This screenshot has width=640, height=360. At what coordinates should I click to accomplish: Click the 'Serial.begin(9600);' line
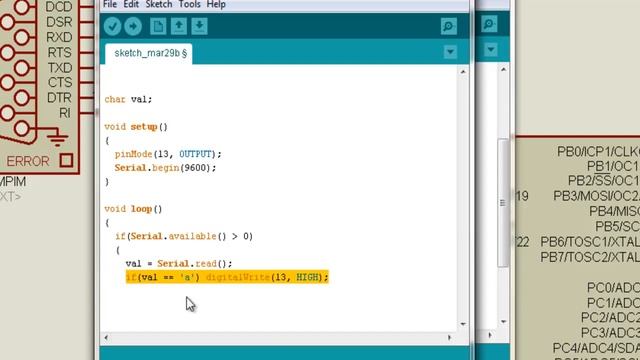tap(165, 168)
